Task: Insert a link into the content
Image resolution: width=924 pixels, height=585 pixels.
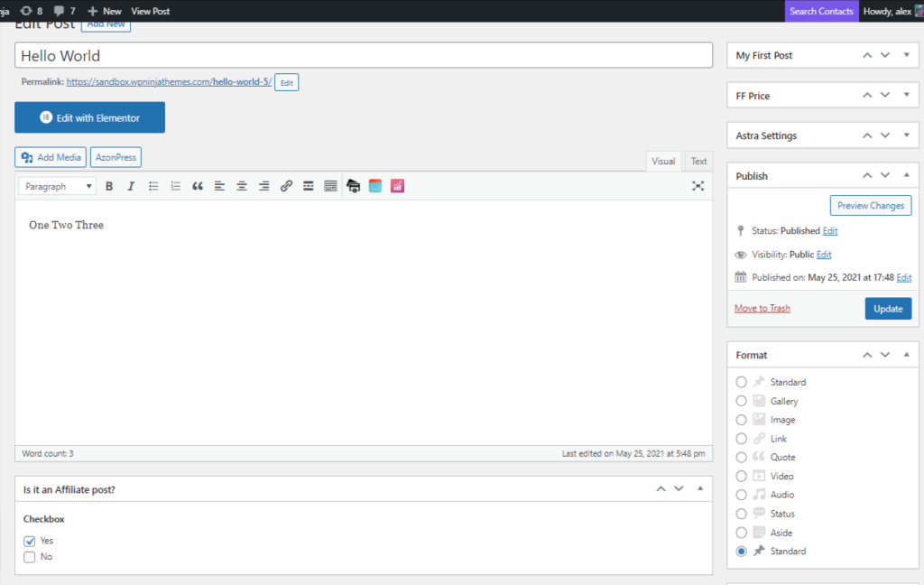Action: 286,186
